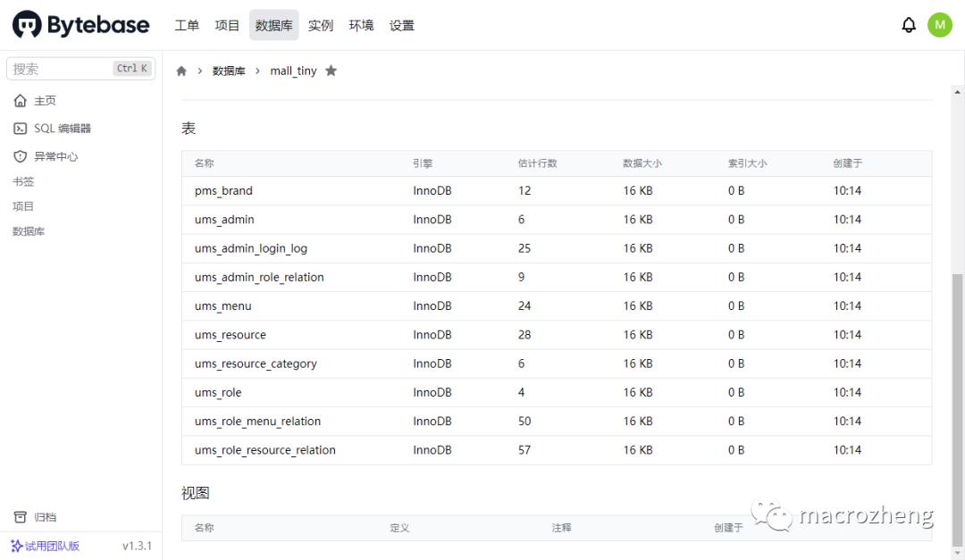Open the SQL 编辑器 from sidebar
965x560 pixels.
click(62, 128)
